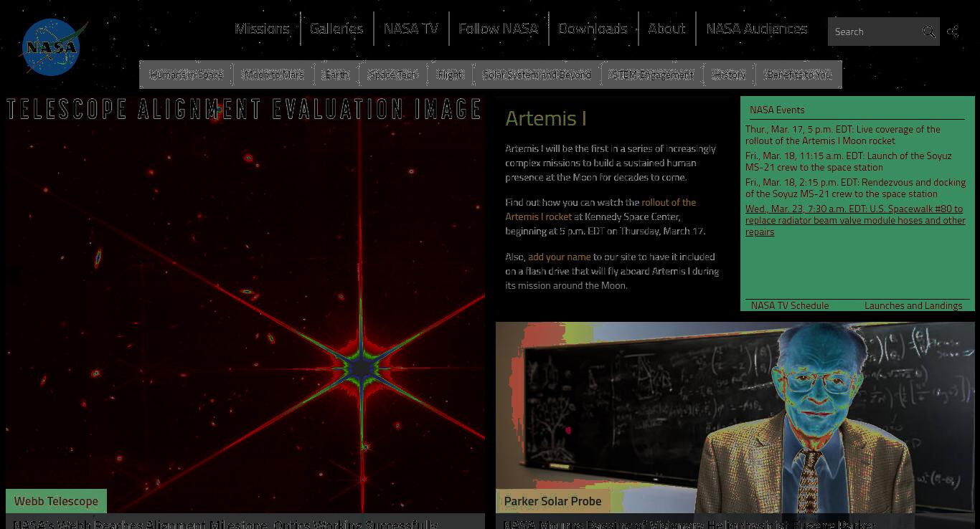
Task: Read the Eugene Parker passing headline
Action: point(689,524)
